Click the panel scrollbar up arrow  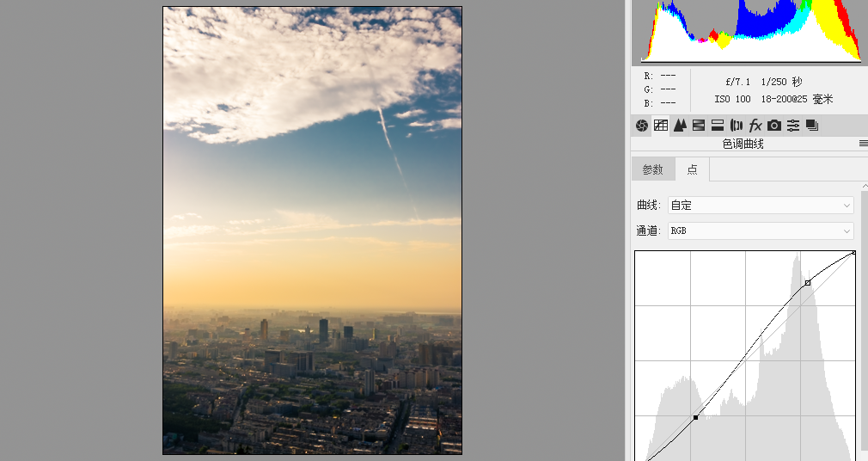click(865, 186)
